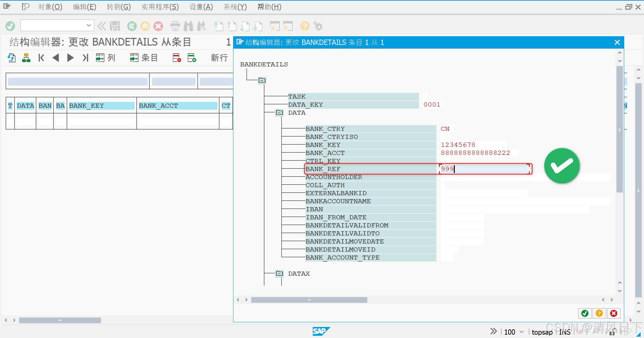Open the system 100 dropdown in status bar
The image size is (644, 338).
point(522,332)
